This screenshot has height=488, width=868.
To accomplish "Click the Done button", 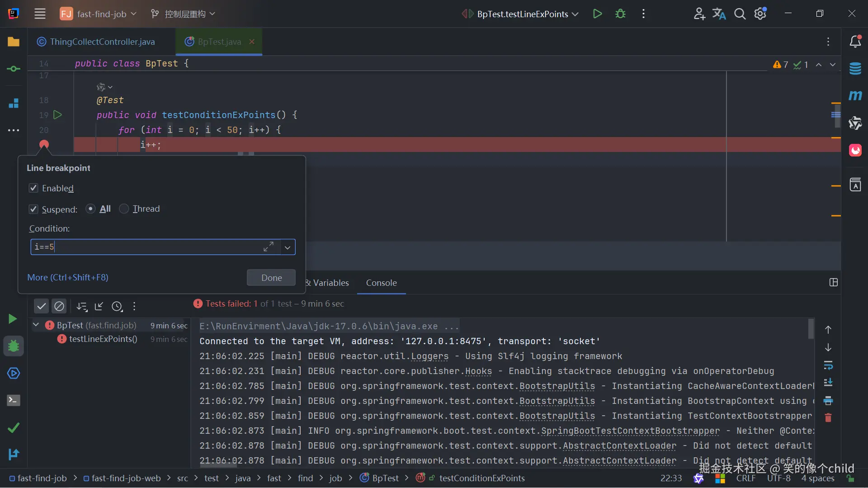I will coord(271,278).
